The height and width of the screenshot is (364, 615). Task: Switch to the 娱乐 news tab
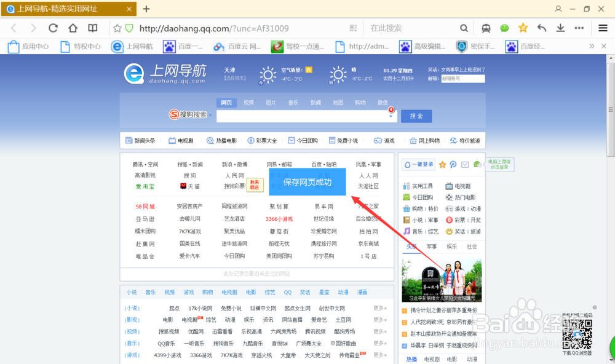pyautogui.click(x=451, y=247)
